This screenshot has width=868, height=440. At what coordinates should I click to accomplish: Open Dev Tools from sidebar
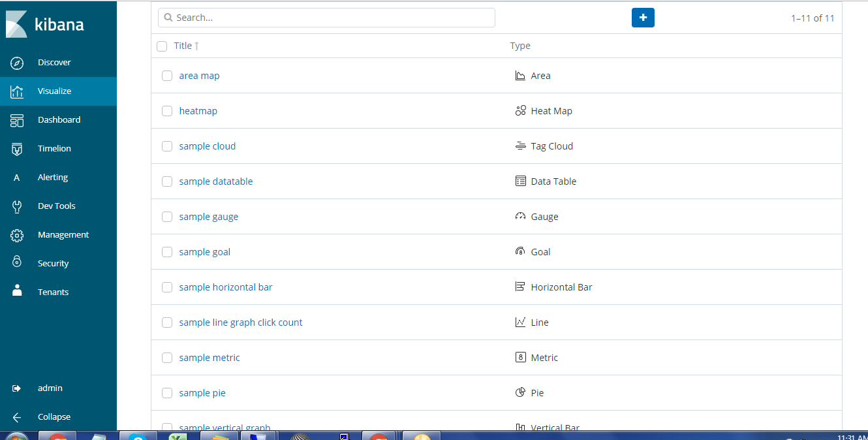tap(57, 206)
